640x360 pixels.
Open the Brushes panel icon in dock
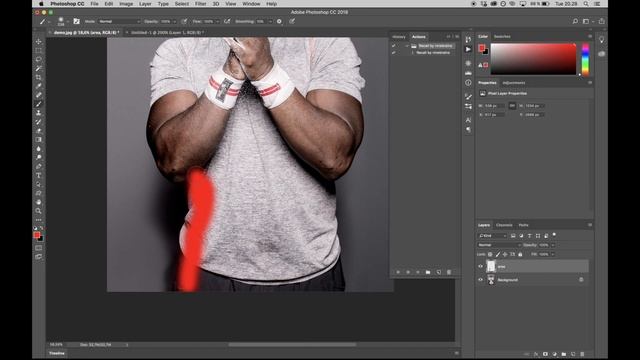(x=468, y=96)
